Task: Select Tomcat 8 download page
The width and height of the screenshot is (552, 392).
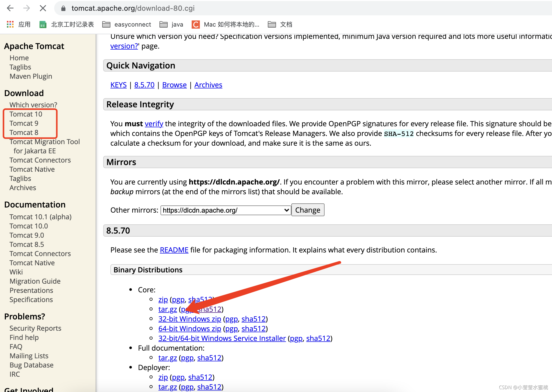Action: [24, 133]
